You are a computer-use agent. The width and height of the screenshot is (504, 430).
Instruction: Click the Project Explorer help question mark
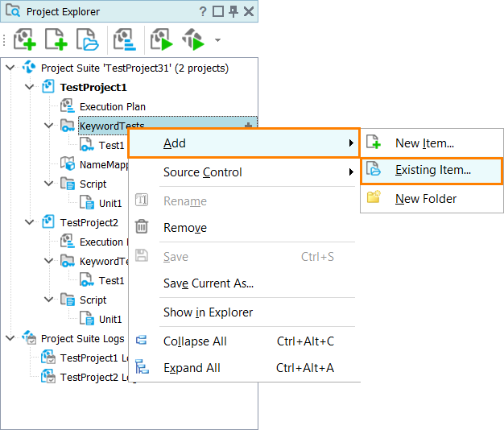coord(203,11)
